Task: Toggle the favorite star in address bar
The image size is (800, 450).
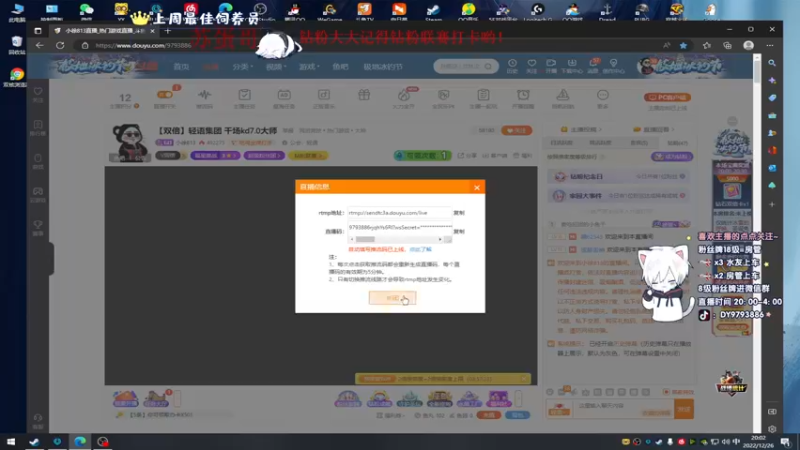Action: tap(683, 45)
